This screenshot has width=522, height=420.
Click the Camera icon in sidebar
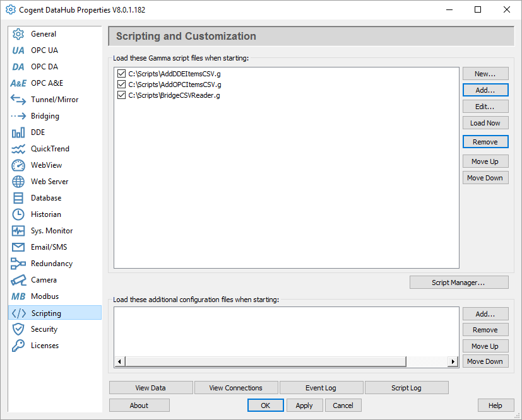[x=18, y=280]
